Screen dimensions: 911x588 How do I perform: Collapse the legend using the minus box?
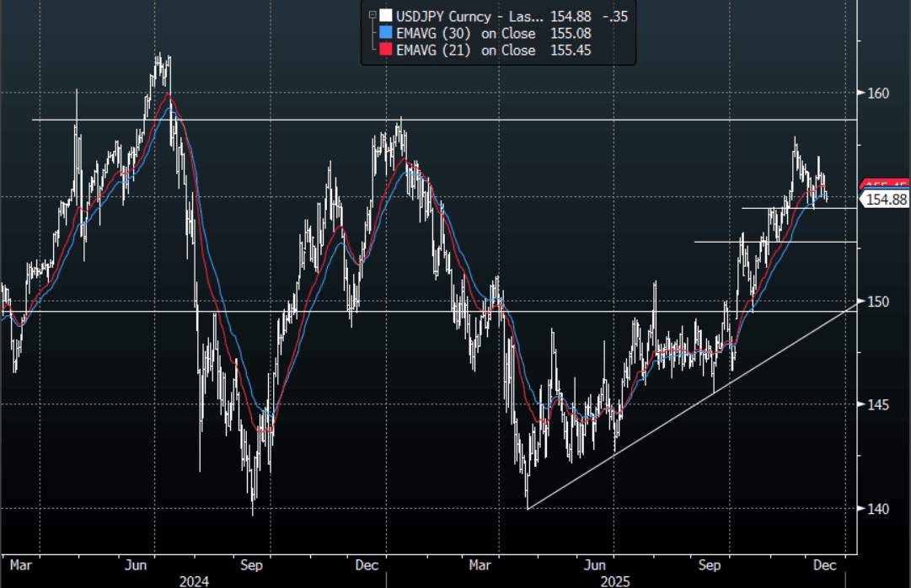372,16
